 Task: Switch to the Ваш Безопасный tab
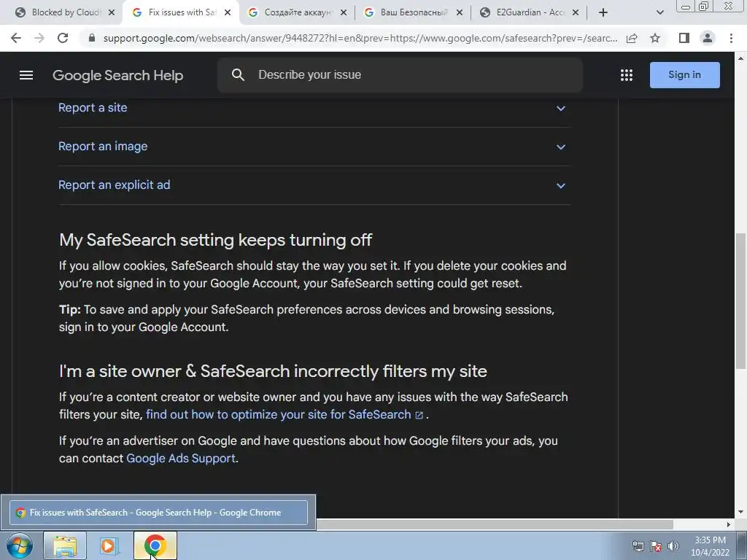[x=412, y=12]
